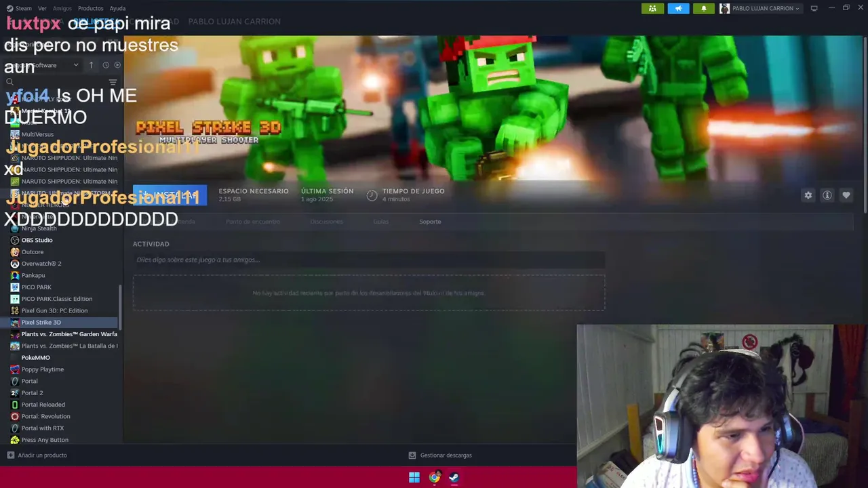The height and width of the screenshot is (488, 868).
Task: Add Pixel Strike 3D to favorites heart
Action: [846, 195]
